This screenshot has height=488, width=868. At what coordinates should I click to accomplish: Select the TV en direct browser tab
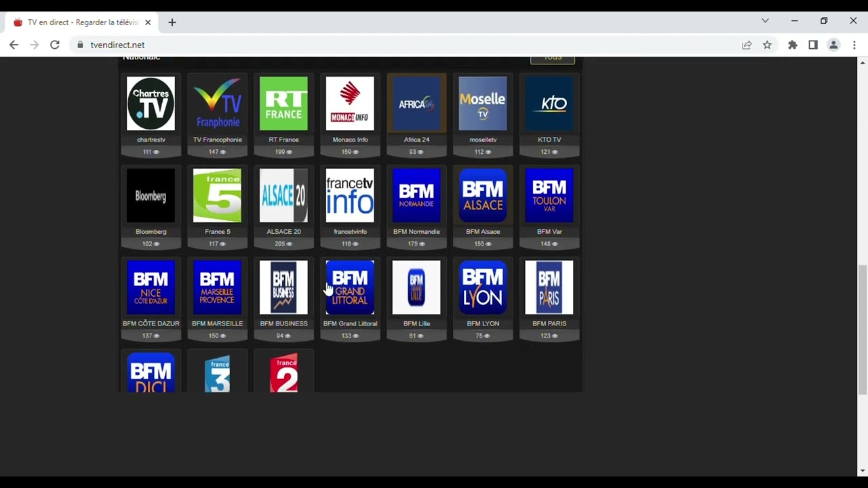point(81,22)
